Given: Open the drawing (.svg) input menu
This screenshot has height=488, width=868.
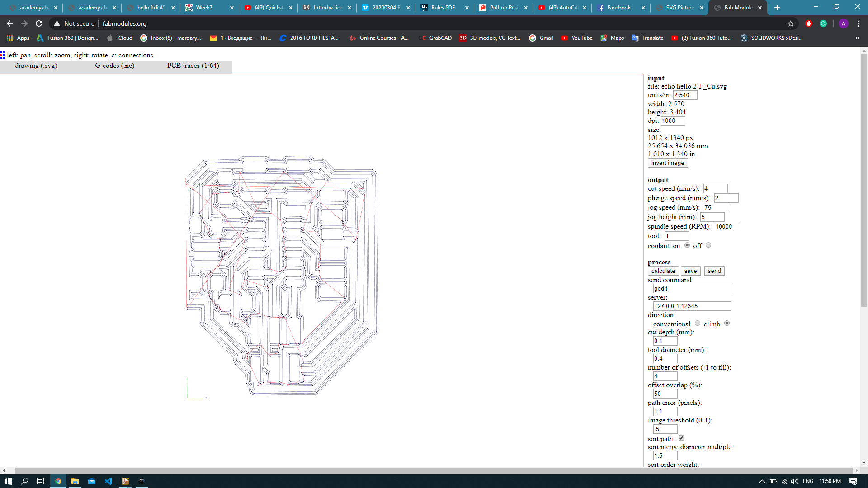Looking at the screenshot, I should tap(36, 66).
